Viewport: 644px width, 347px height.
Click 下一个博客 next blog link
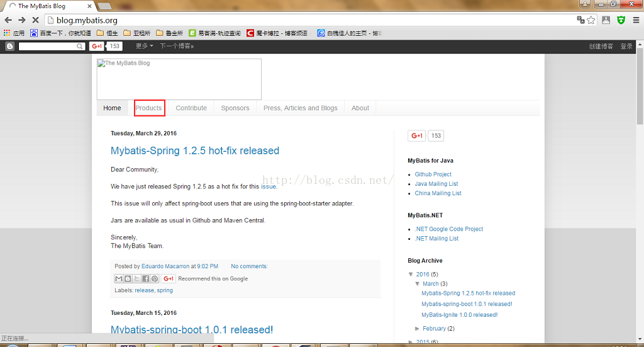tap(177, 46)
